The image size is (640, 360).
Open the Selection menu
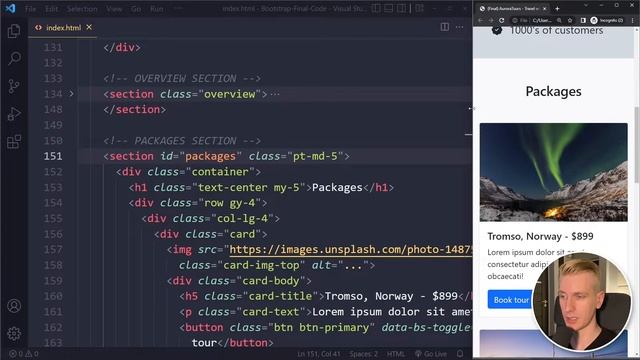pyautogui.click(x=82, y=9)
